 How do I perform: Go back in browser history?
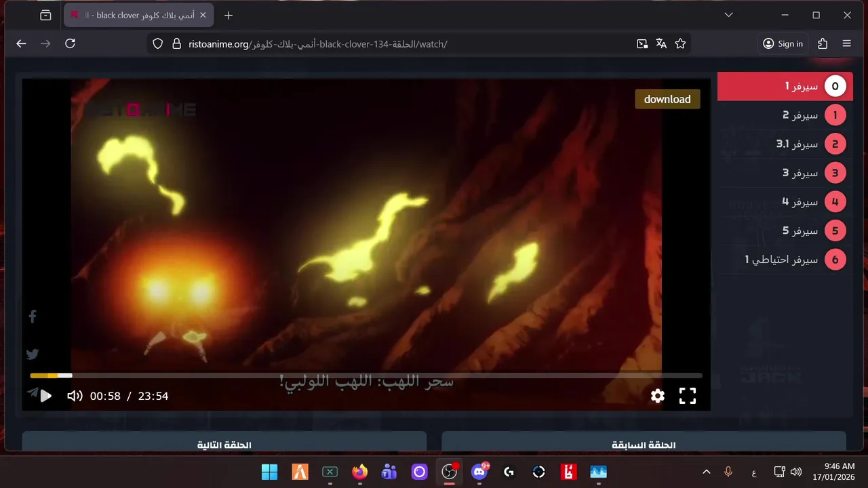pos(21,43)
